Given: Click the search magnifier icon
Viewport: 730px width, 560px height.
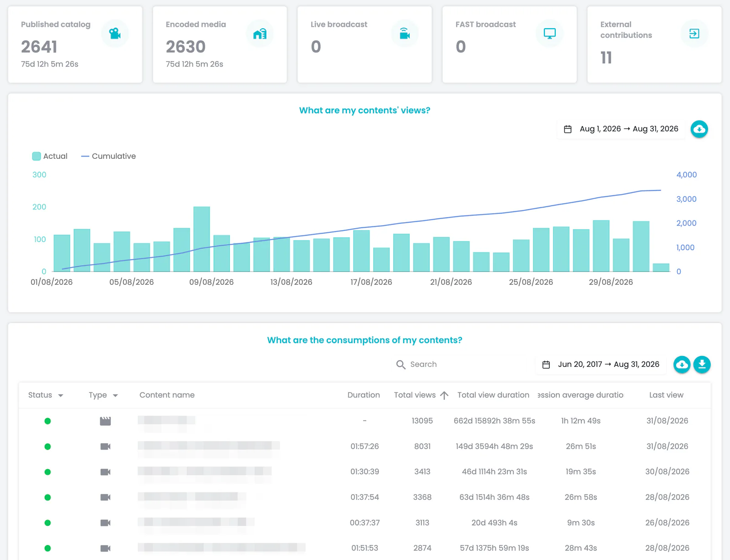Looking at the screenshot, I should coord(401,364).
